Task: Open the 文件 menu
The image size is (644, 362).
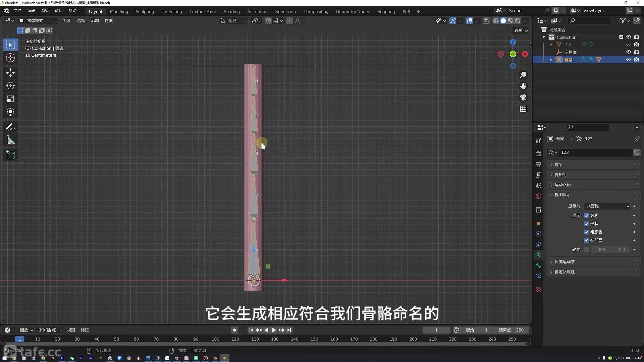Action: coord(17,11)
